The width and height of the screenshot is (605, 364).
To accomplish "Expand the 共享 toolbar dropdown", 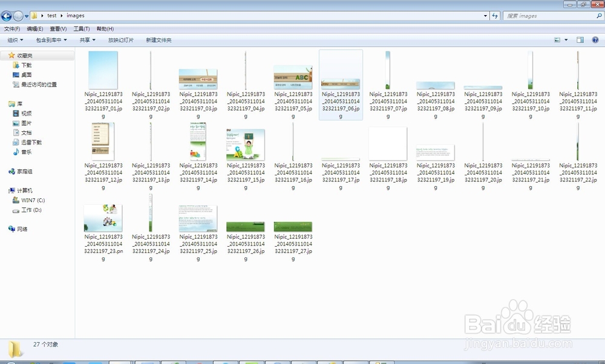I will click(88, 40).
